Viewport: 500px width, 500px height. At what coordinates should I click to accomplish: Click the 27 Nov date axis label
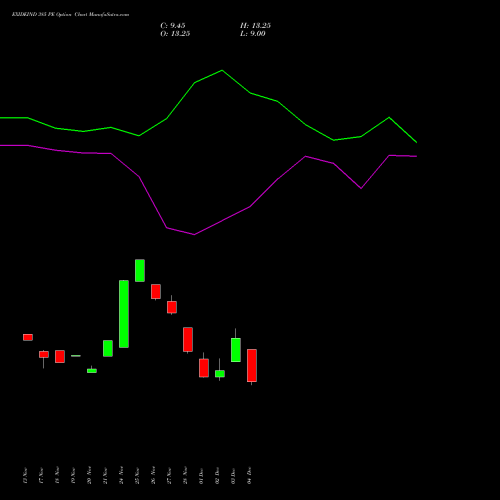coord(169,476)
